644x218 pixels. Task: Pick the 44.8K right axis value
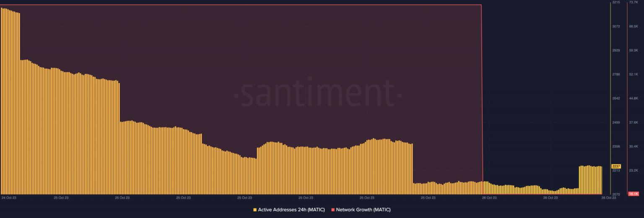pos(633,99)
